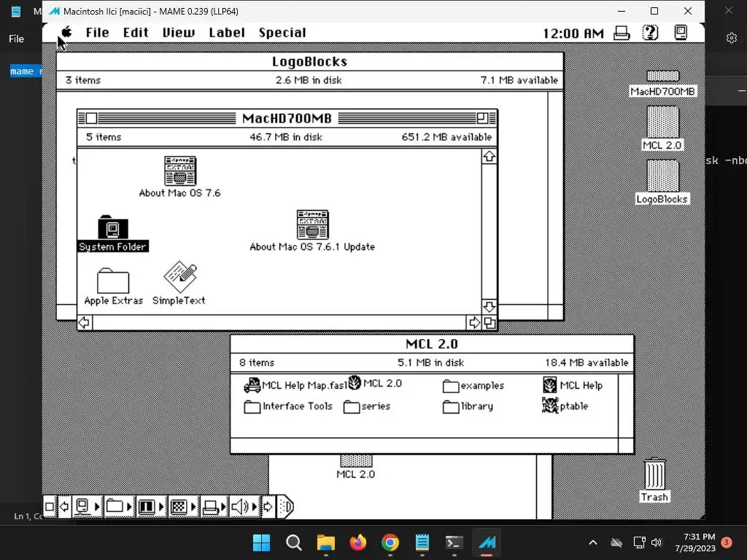Image resolution: width=747 pixels, height=560 pixels.
Task: Open the Apple menu
Action: point(66,32)
